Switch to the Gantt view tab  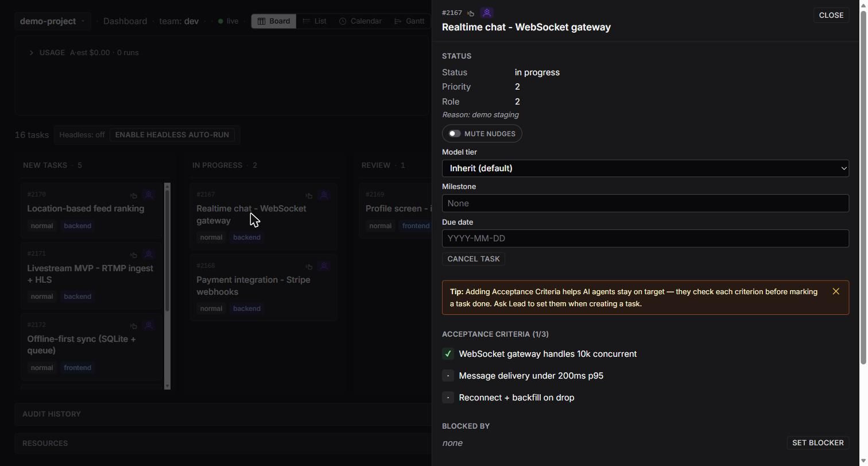(409, 21)
